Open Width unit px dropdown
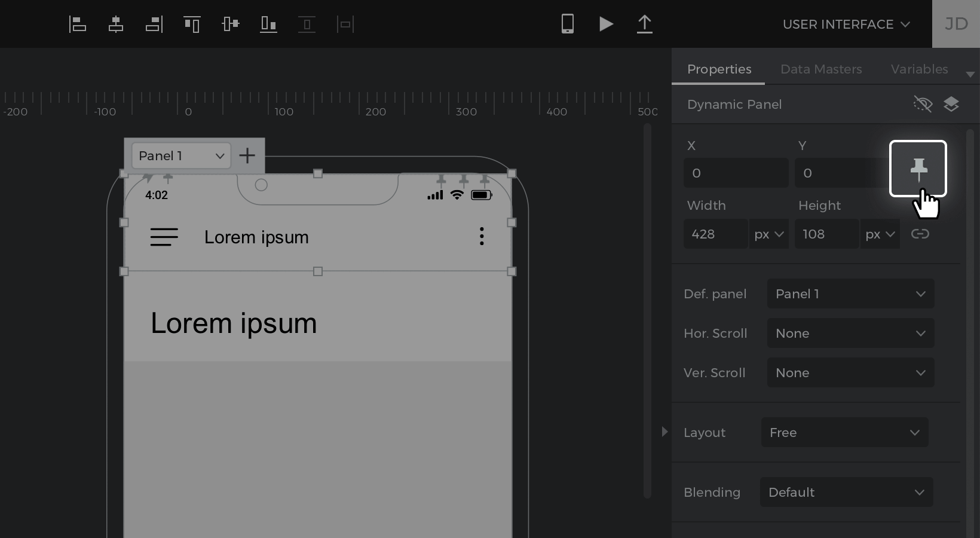Screen dimensions: 980x538 (768, 234)
